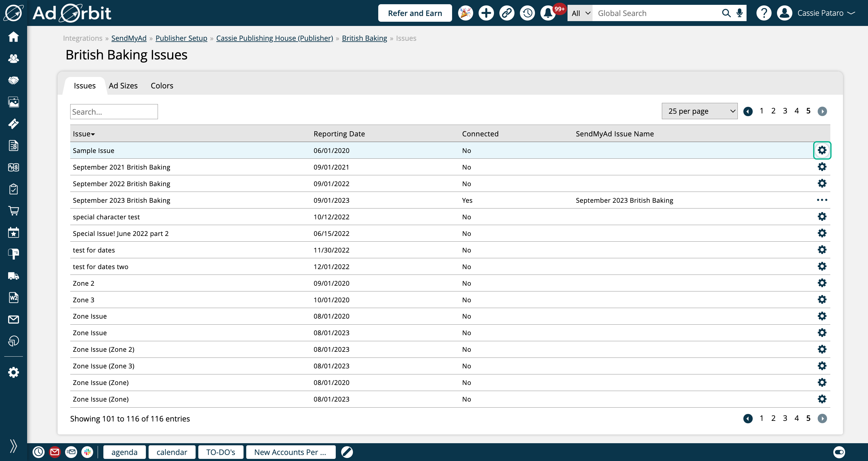
Task: Open the plus quick-add icon
Action: [x=486, y=13]
